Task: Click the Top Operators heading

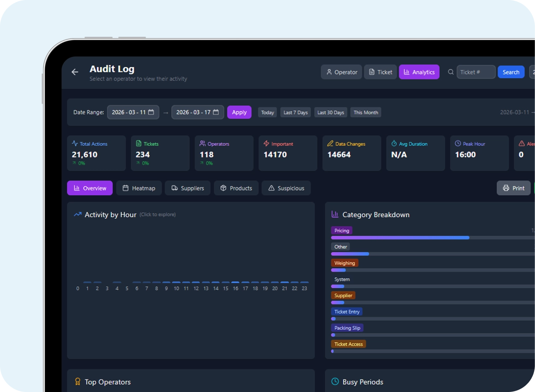Action: [108, 382]
